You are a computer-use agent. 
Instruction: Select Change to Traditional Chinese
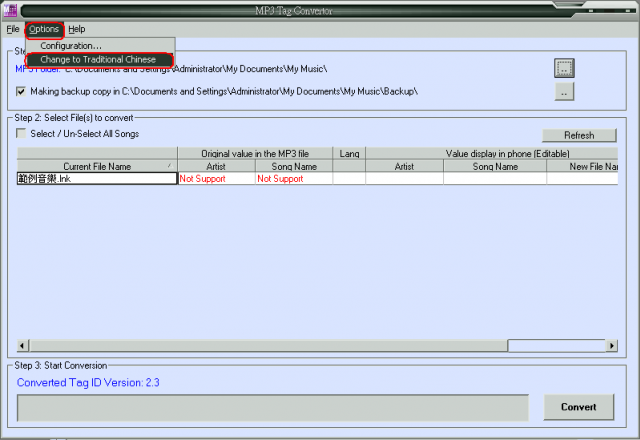point(98,60)
